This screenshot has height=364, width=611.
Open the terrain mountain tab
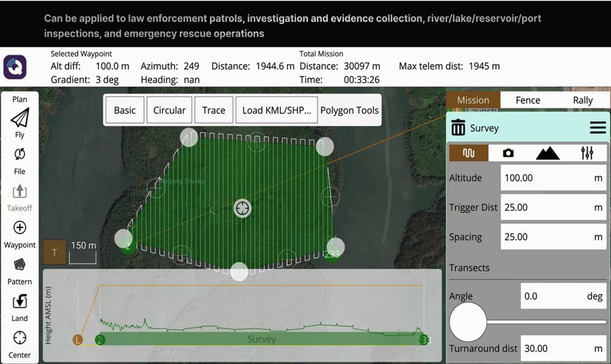pyautogui.click(x=547, y=153)
